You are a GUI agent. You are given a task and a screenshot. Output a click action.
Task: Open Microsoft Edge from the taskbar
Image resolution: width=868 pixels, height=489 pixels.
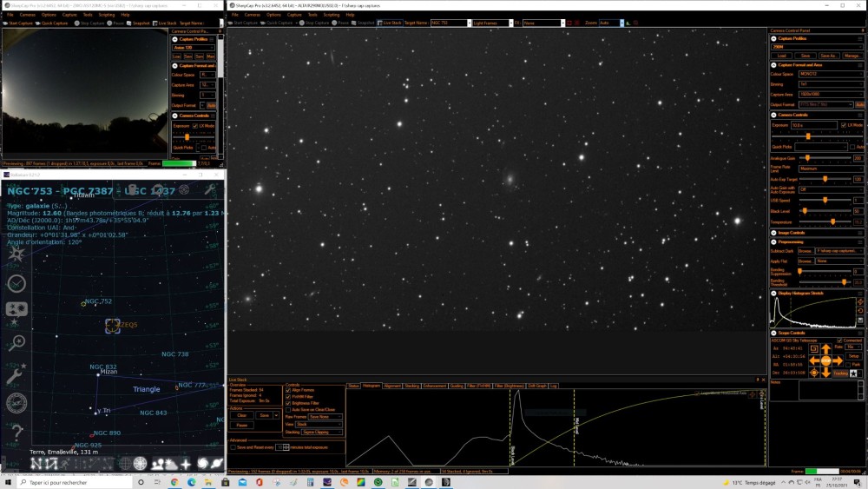click(191, 482)
